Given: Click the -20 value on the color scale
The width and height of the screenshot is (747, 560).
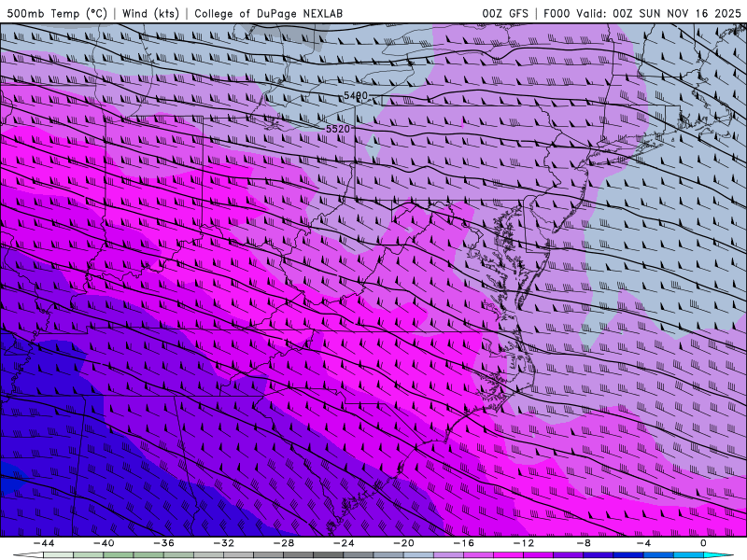Looking at the screenshot, I should (403, 543).
